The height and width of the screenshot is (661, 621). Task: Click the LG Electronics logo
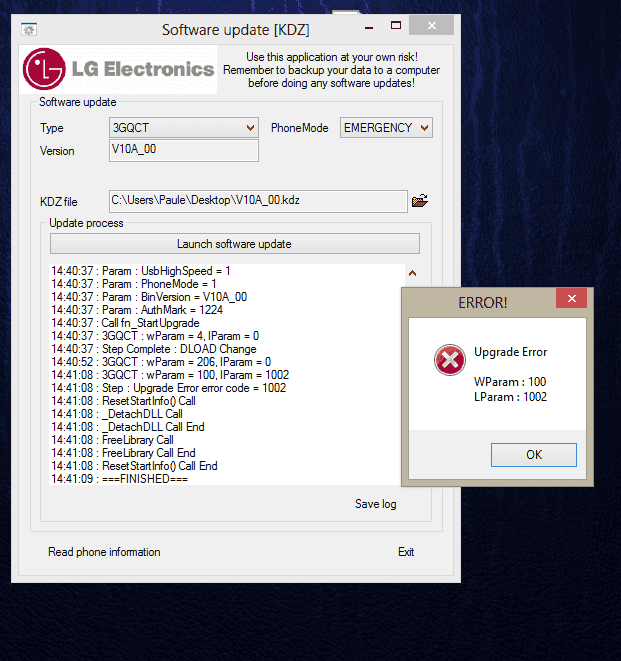[x=118, y=69]
